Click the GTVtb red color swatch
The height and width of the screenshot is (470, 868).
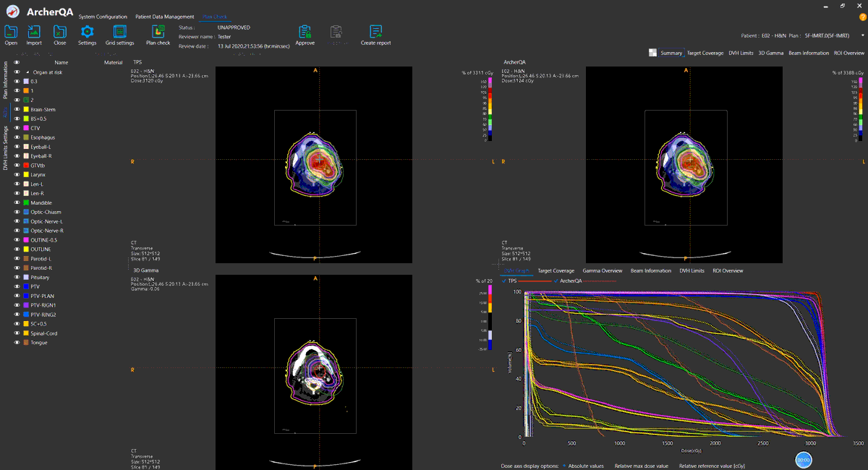[x=26, y=166]
